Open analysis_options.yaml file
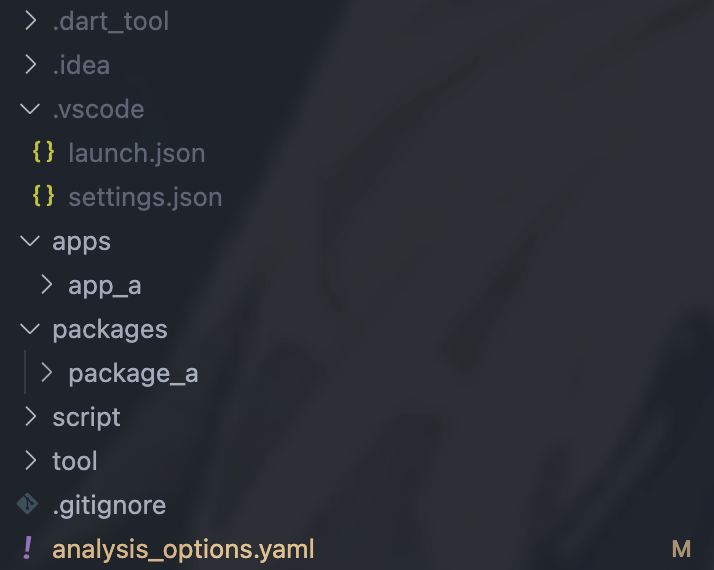This screenshot has height=570, width=714. click(183, 549)
